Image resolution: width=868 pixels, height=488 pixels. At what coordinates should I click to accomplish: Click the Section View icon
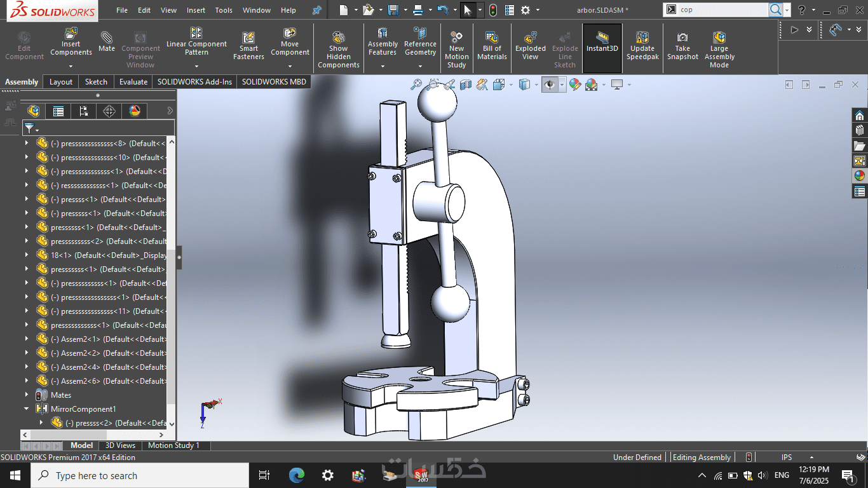pos(466,85)
